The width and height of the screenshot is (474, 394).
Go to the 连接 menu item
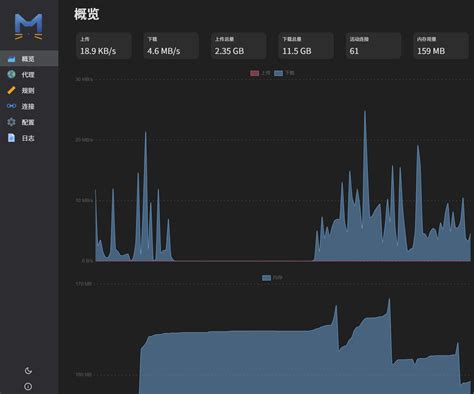pos(28,106)
